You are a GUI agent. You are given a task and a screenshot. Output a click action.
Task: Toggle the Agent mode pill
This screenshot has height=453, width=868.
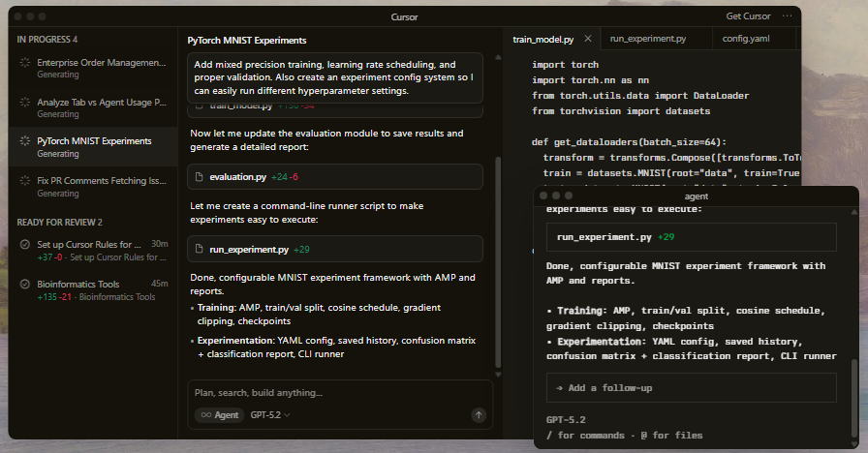pyautogui.click(x=219, y=415)
